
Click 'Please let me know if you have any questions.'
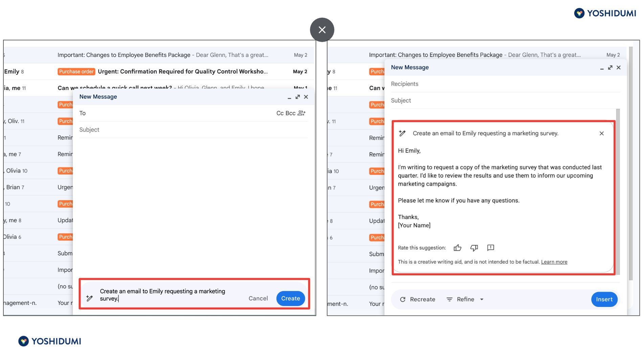pyautogui.click(x=459, y=201)
